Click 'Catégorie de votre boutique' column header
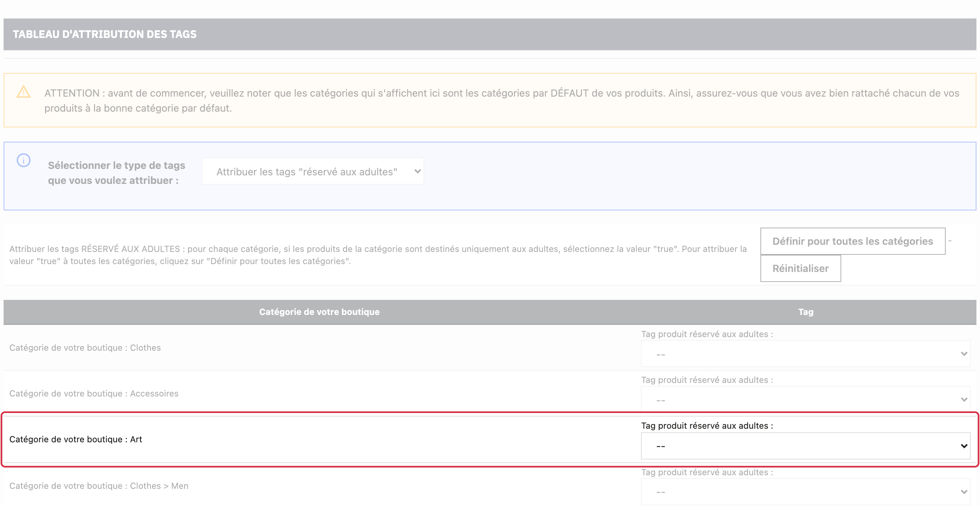 click(319, 312)
